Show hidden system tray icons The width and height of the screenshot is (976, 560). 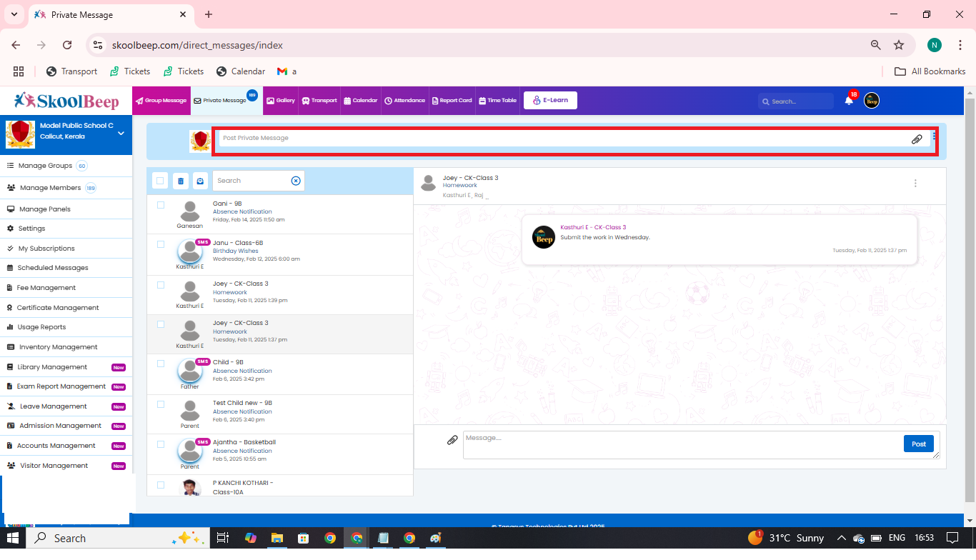point(842,538)
